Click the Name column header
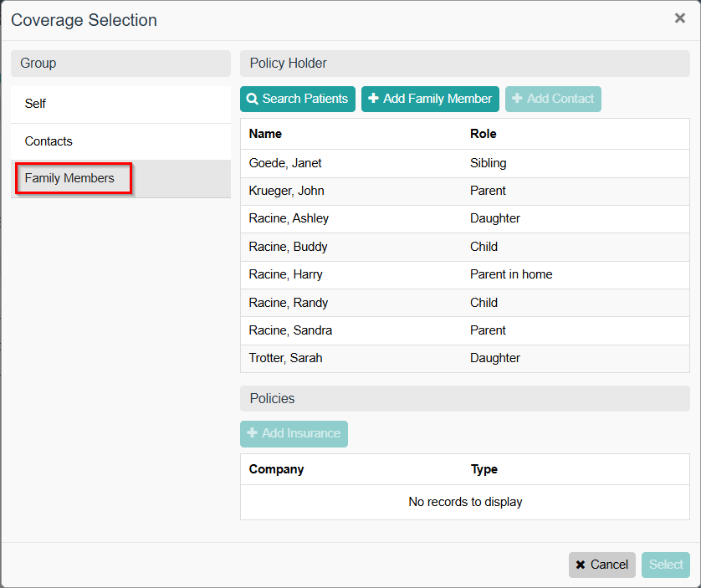 (x=265, y=134)
